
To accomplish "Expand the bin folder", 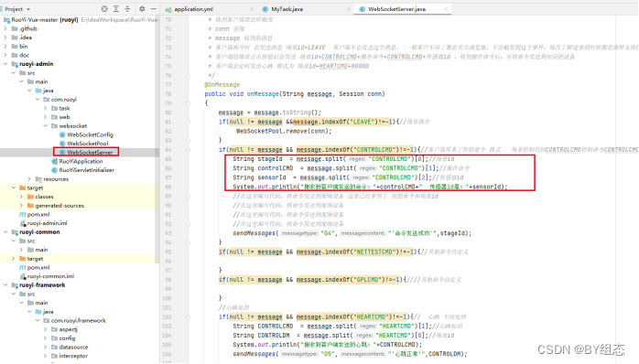I will [5, 47].
